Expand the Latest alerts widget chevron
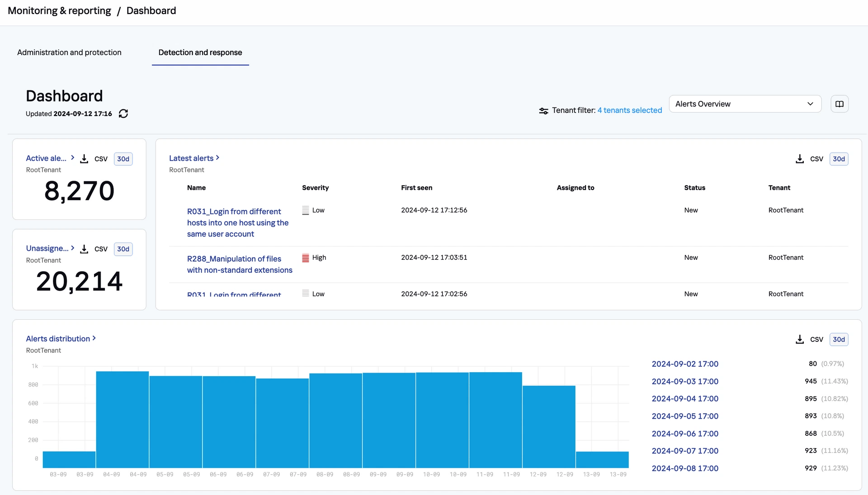868x495 pixels. coord(217,158)
